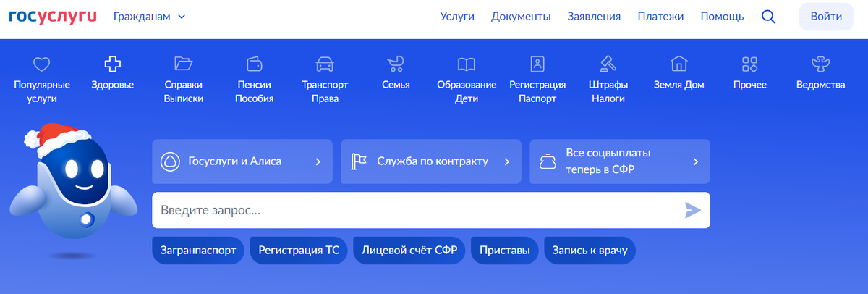Click the Справки Выписки label

pos(183,92)
